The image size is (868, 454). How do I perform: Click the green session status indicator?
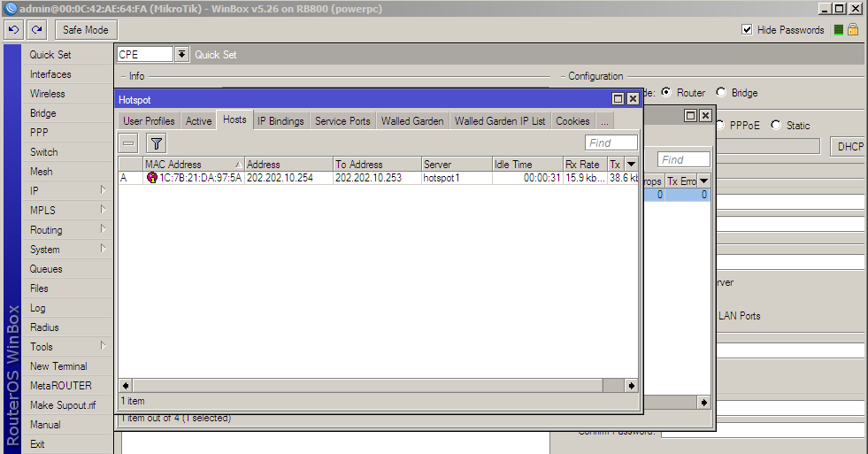(839, 30)
